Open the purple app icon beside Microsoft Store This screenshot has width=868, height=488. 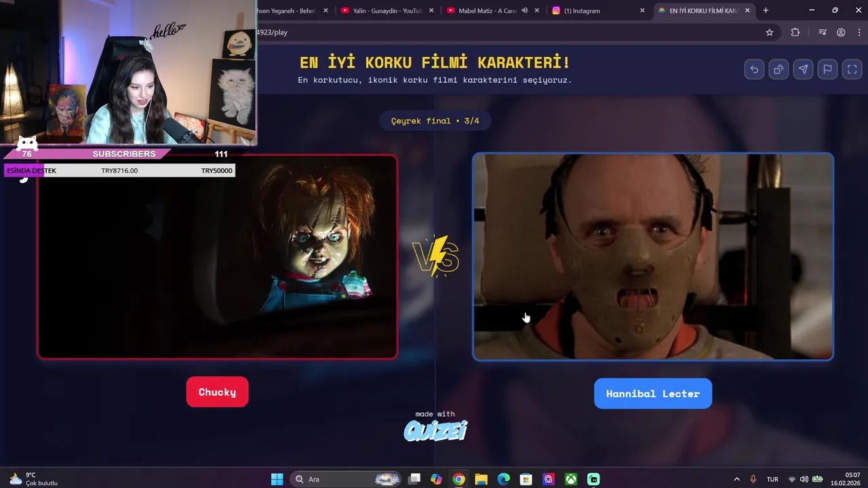click(x=548, y=479)
